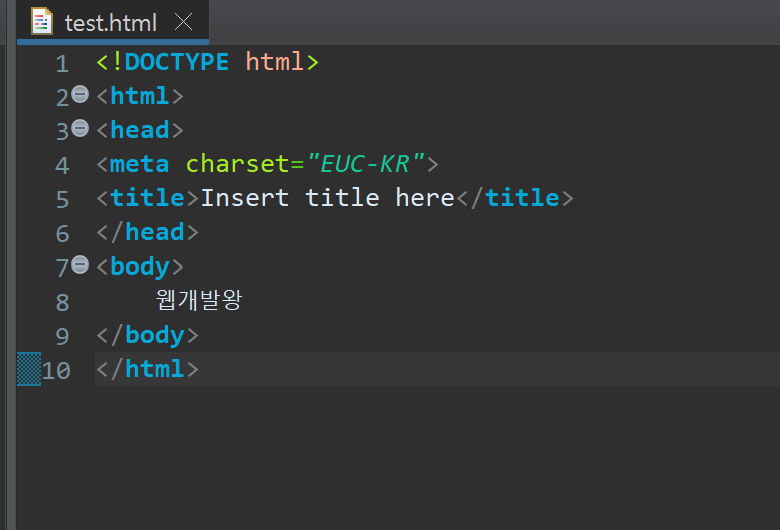780x530 pixels.
Task: Click line number 1 in the gutter
Action: 62,64
